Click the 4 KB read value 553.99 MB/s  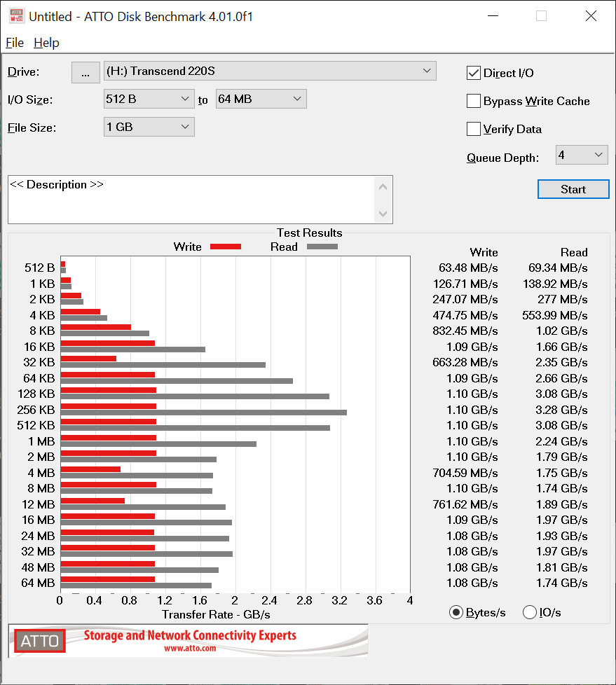tap(555, 315)
